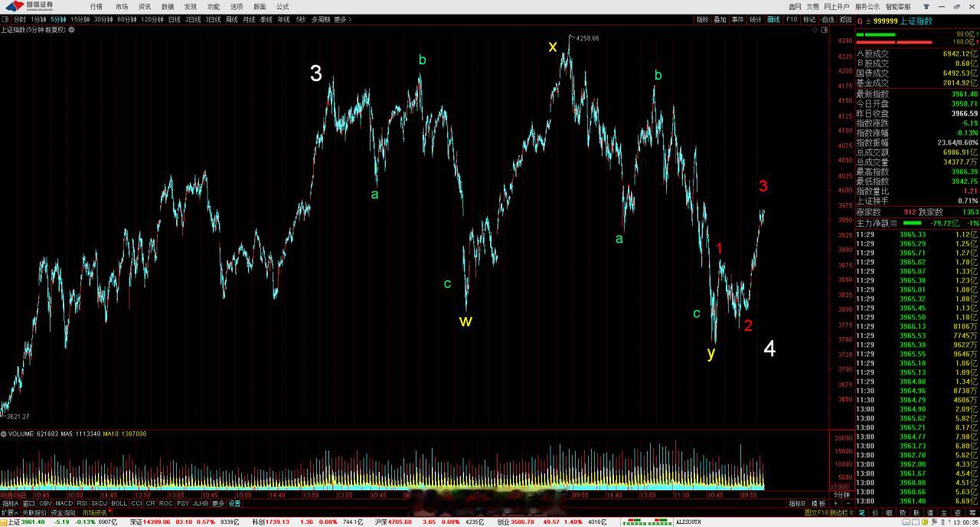Click the 叠加 overlay button
This screenshot has height=527, width=980.
pyautogui.click(x=720, y=19)
